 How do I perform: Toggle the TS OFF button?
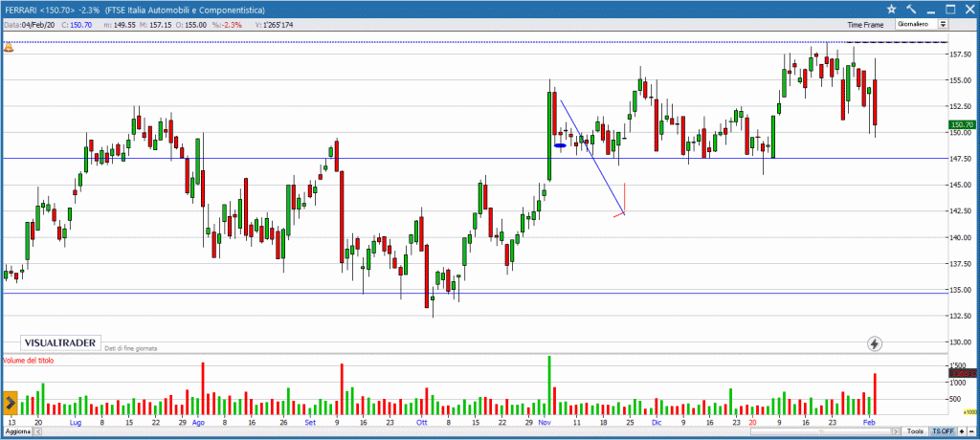pos(943,432)
